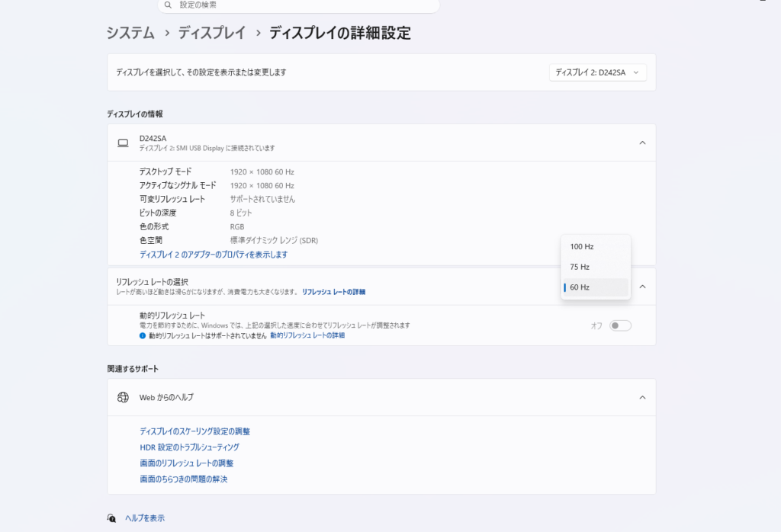Viewport: 781px width, 532px height.
Task: Collapse the D242SA display information section
Action: pos(642,143)
